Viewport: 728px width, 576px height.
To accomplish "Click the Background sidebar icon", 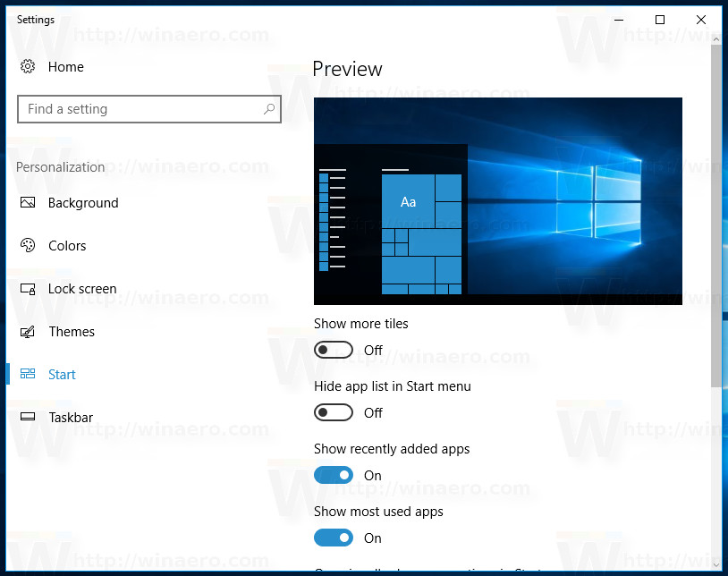I will [27, 203].
